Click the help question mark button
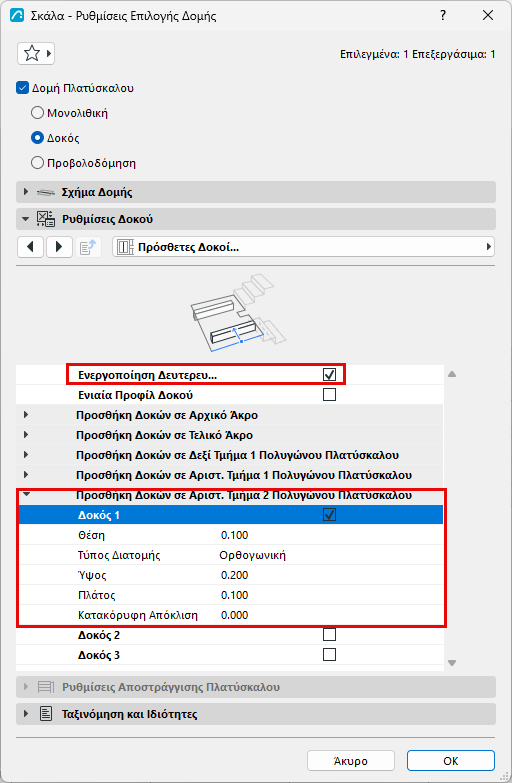Image resolution: width=512 pixels, height=783 pixels. pos(443,15)
